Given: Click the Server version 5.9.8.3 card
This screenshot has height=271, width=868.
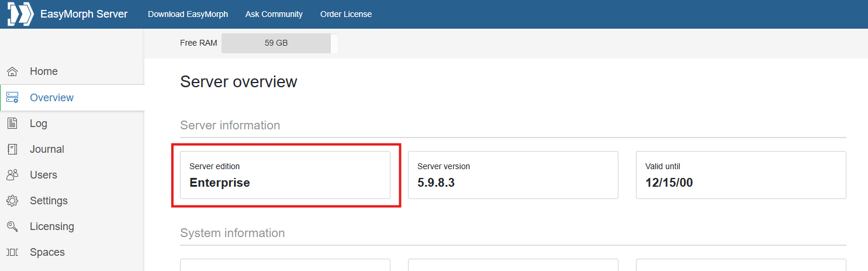Looking at the screenshot, I should [x=513, y=175].
